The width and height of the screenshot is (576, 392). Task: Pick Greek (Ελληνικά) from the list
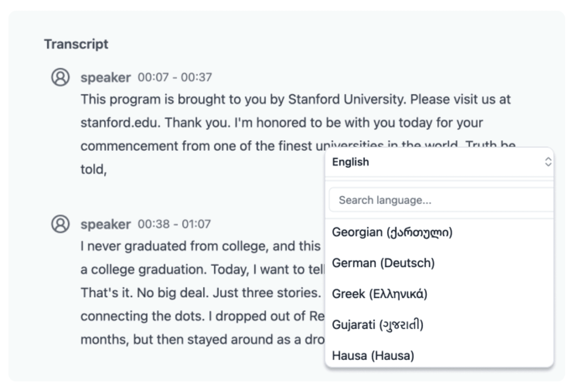point(380,294)
